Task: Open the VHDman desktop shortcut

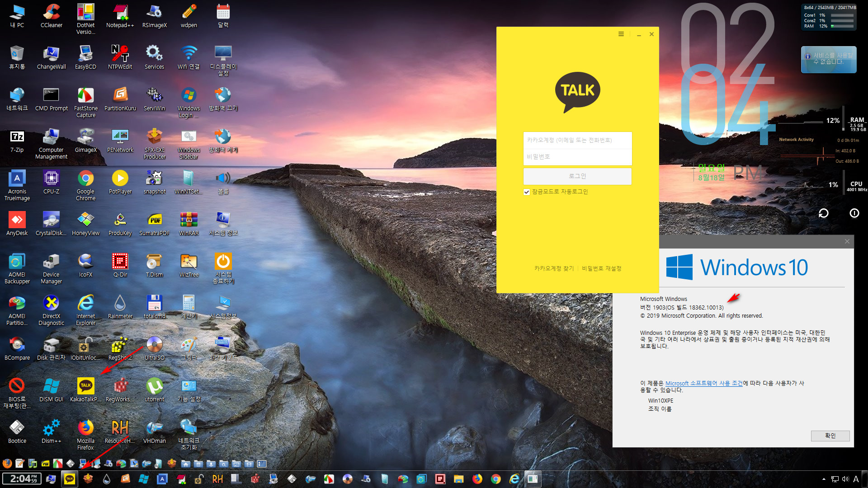Action: (x=155, y=432)
